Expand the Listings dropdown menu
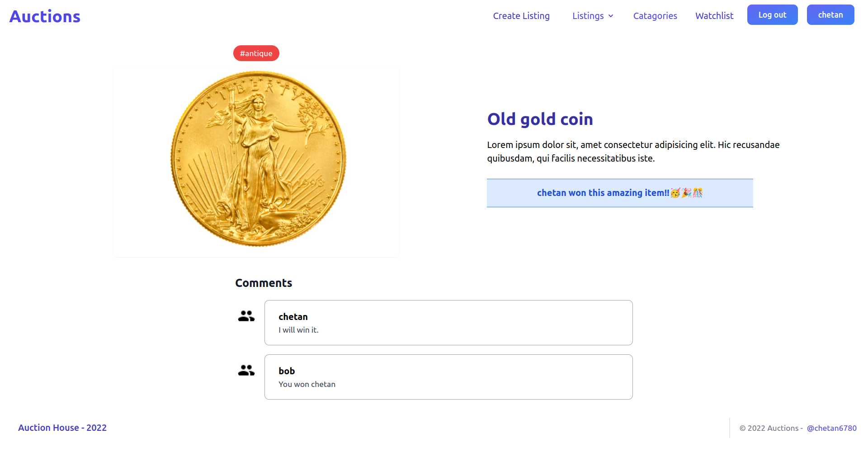The image size is (868, 458). click(588, 16)
